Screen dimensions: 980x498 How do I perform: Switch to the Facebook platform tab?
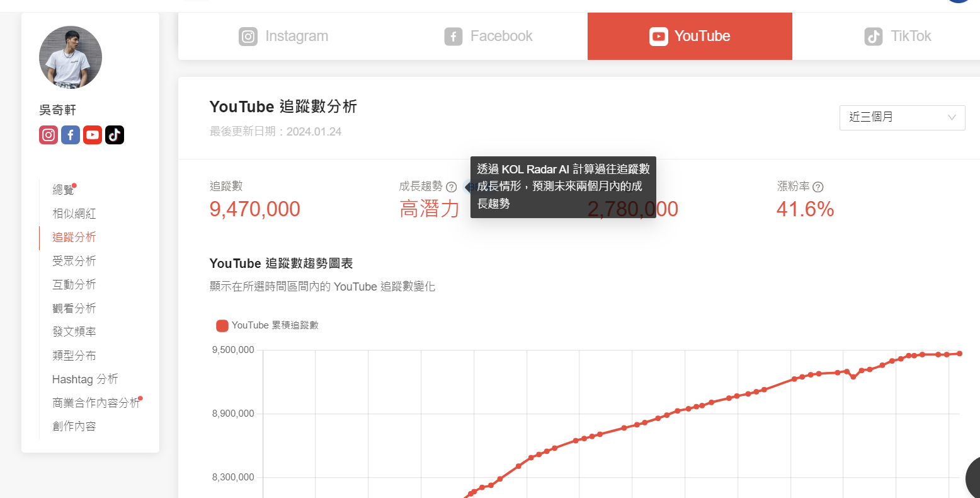[x=489, y=37]
